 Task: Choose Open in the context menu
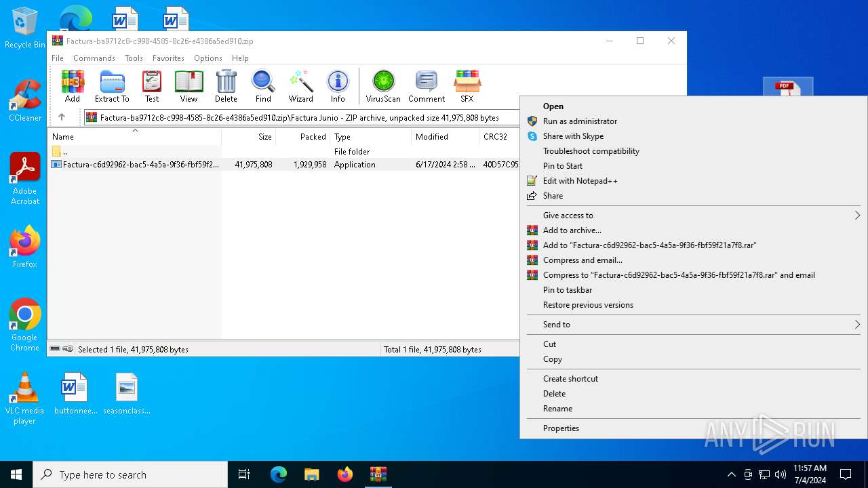coord(694,106)
